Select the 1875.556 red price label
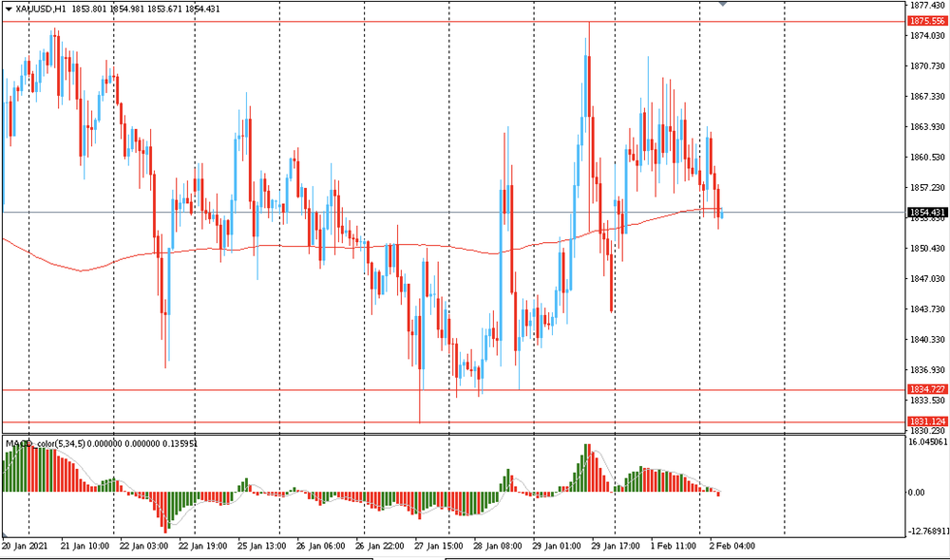 pyautogui.click(x=925, y=21)
